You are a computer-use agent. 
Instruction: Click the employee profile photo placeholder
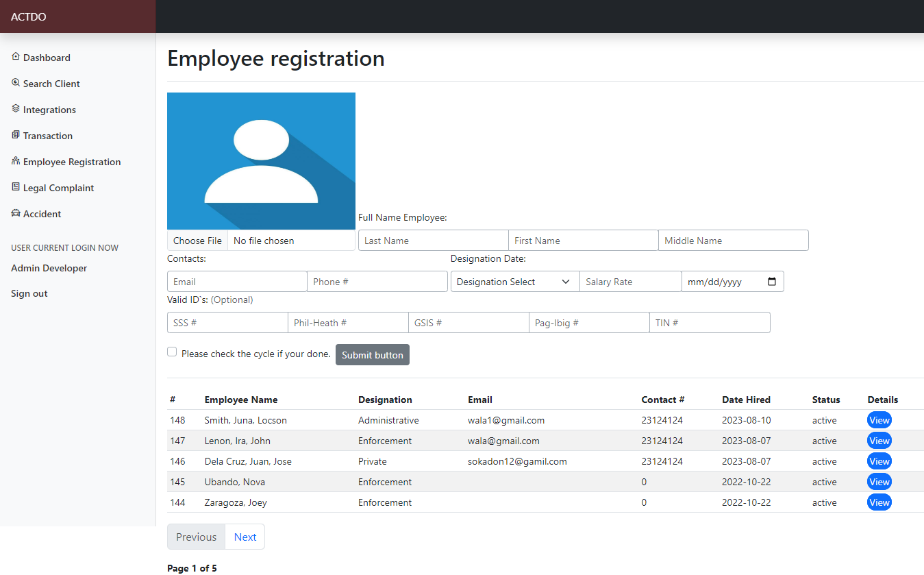pos(261,160)
